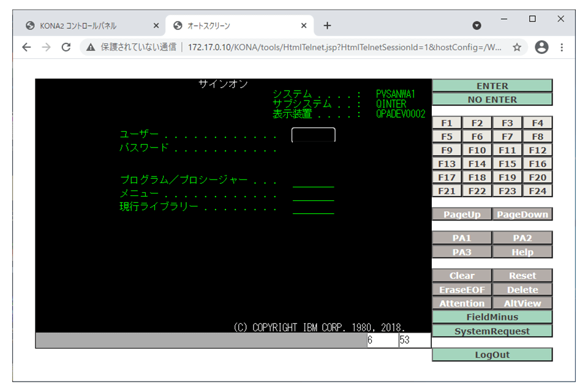Viewport: 588px width, 392px height.
Task: Click the NO ENTER button
Action: pos(492,99)
